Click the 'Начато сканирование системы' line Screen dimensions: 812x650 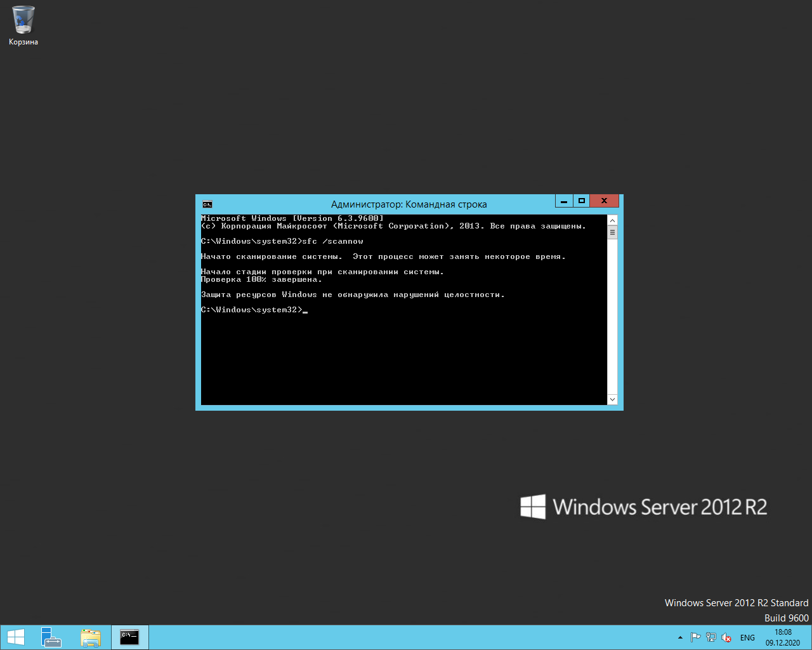[383, 256]
